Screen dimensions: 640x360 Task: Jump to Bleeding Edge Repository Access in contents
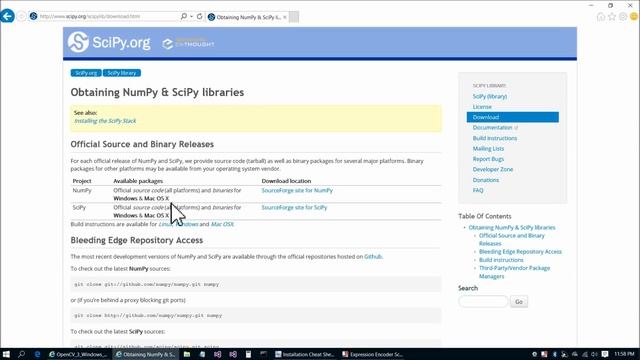pyautogui.click(x=520, y=252)
